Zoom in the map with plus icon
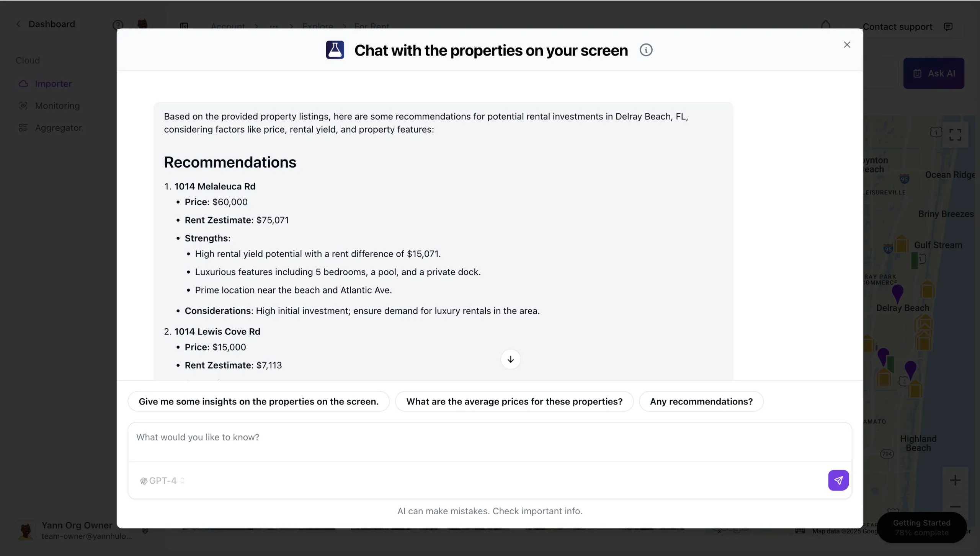 tap(955, 480)
